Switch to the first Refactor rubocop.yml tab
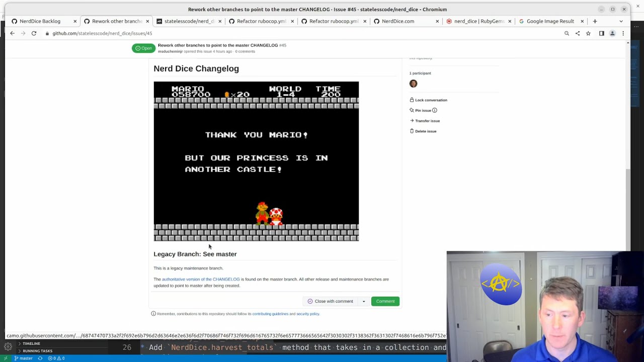This screenshot has height=362, width=644. [261, 21]
